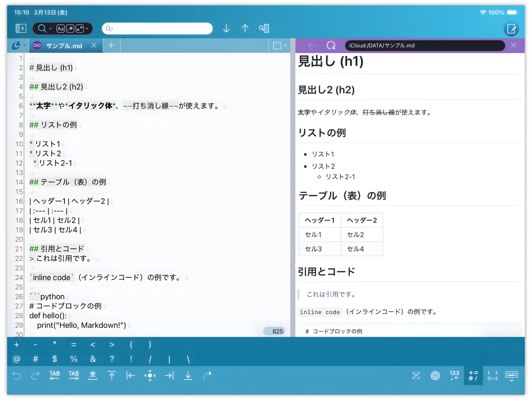The image size is (532, 400).
Task: Toggle whole-word quotes search option
Action: click(x=80, y=29)
